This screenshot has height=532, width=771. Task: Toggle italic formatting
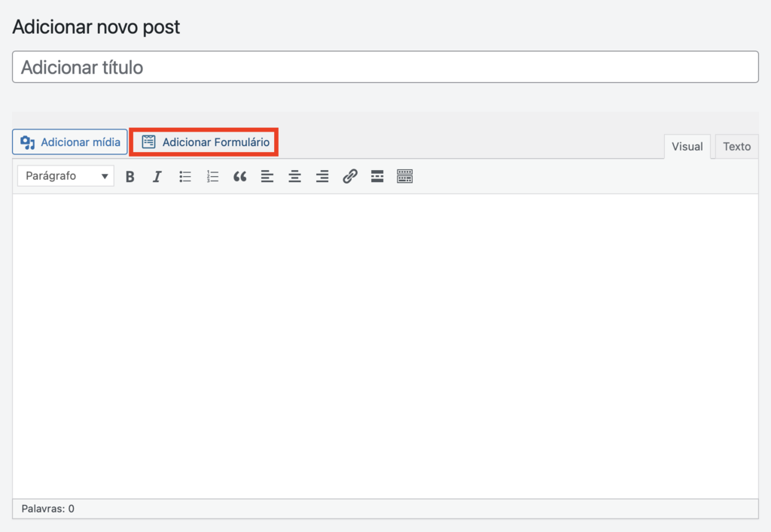click(157, 176)
